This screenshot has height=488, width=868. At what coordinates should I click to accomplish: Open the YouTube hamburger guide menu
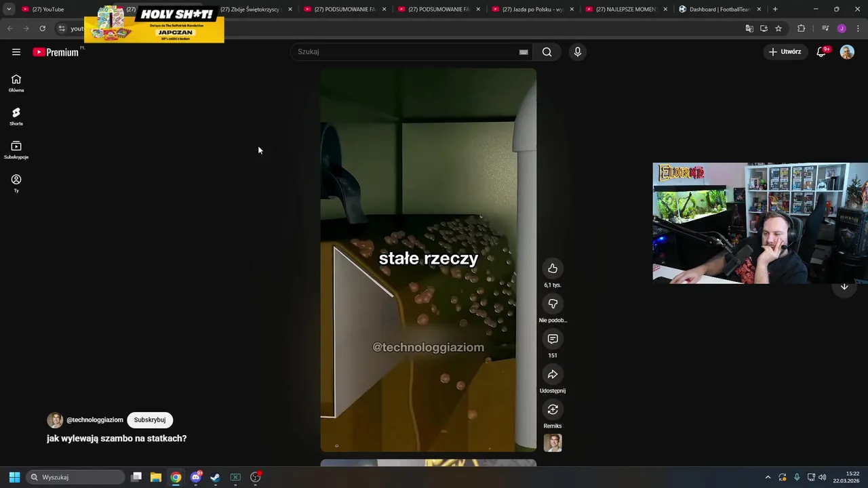point(16,52)
